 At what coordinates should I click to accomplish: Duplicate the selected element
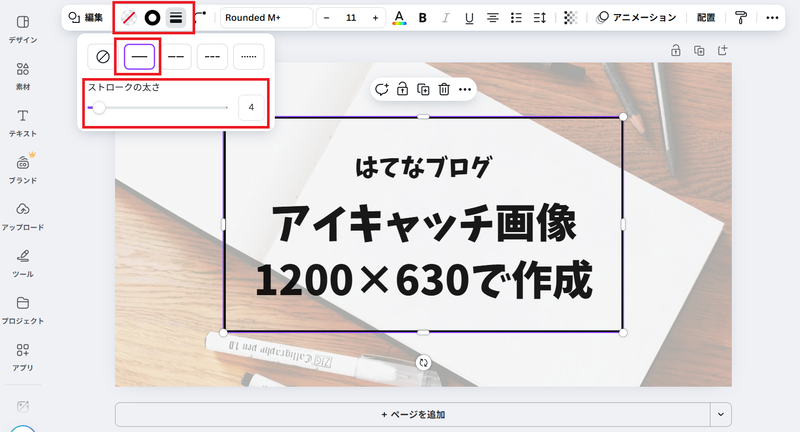[x=423, y=90]
